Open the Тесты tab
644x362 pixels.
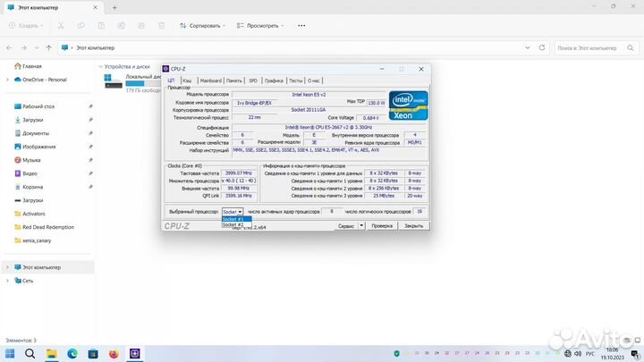[296, 80]
